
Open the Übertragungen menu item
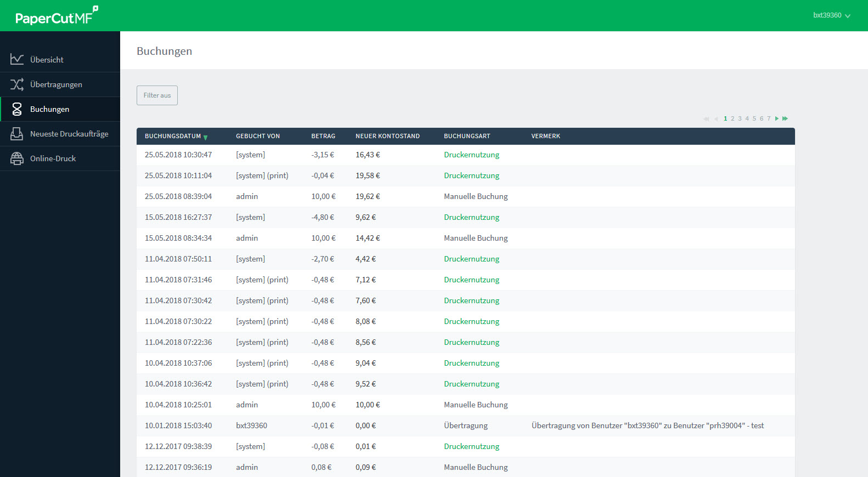click(56, 84)
